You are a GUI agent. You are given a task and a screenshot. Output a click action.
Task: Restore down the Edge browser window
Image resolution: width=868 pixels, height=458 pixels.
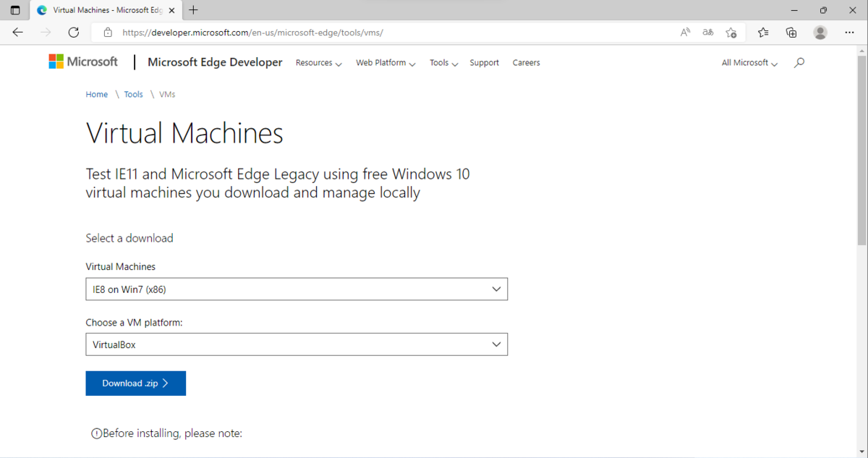pyautogui.click(x=823, y=10)
